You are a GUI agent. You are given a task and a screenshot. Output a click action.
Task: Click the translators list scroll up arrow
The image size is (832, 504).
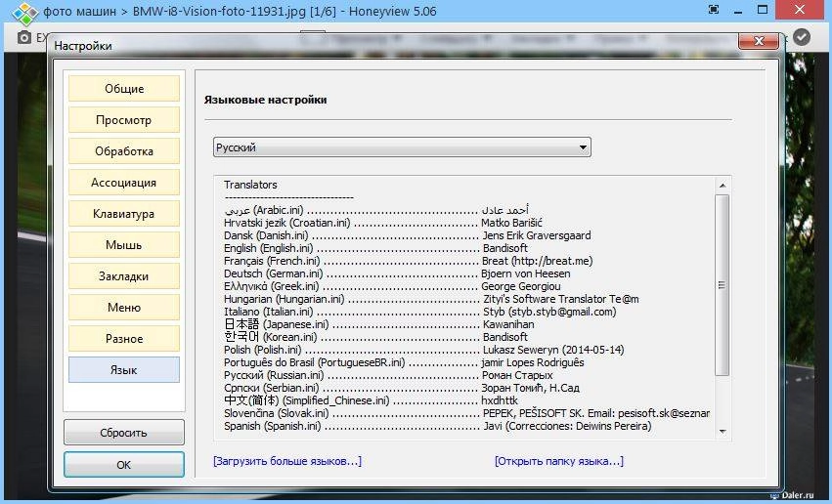[723, 186]
